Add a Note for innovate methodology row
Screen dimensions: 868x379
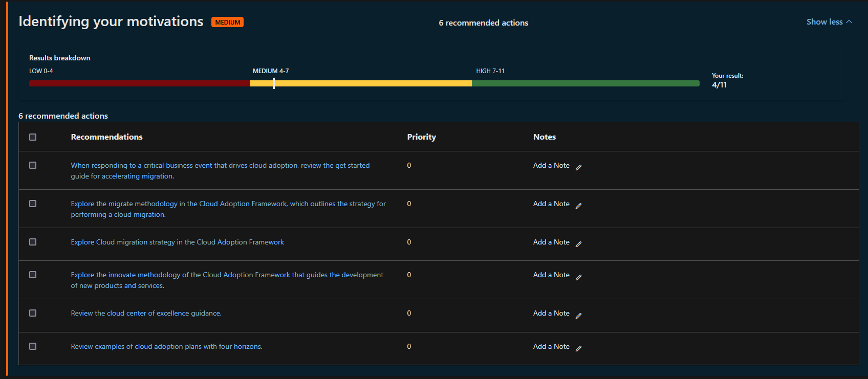tap(551, 275)
